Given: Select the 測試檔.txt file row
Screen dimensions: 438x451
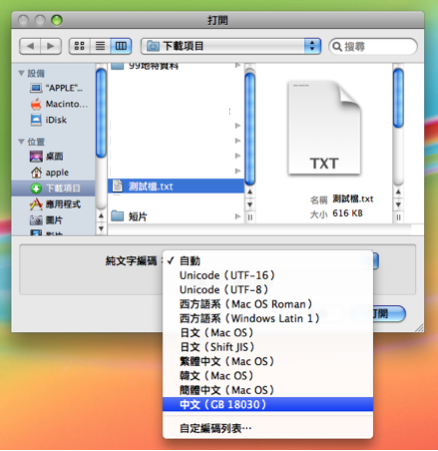Looking at the screenshot, I should click(x=176, y=186).
